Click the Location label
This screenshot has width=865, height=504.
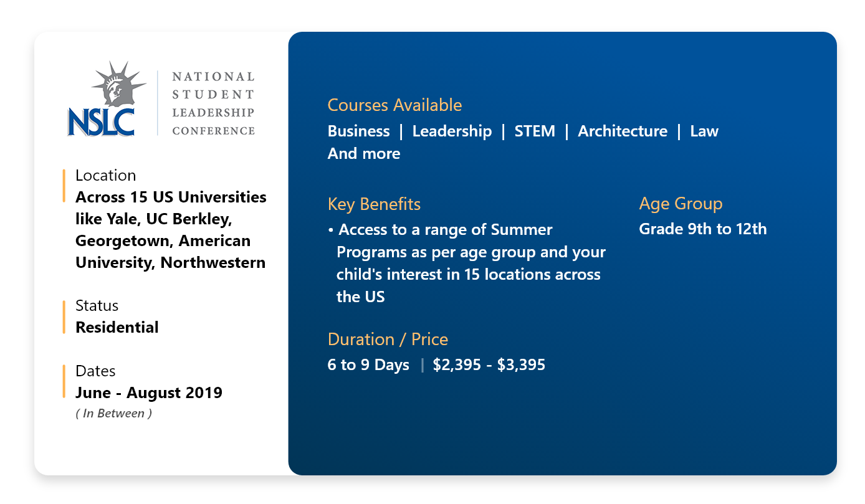(105, 176)
